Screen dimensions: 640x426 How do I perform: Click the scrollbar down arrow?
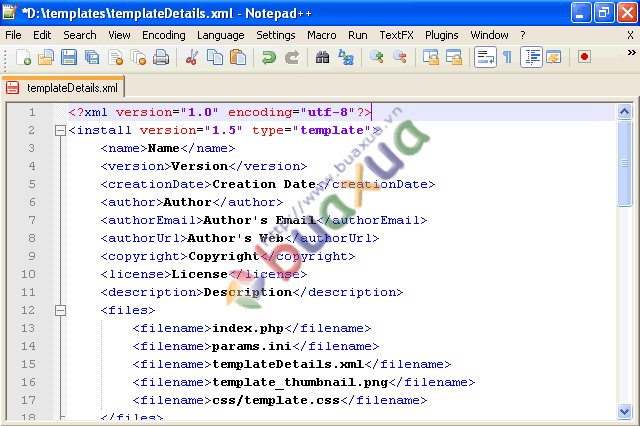[624, 411]
